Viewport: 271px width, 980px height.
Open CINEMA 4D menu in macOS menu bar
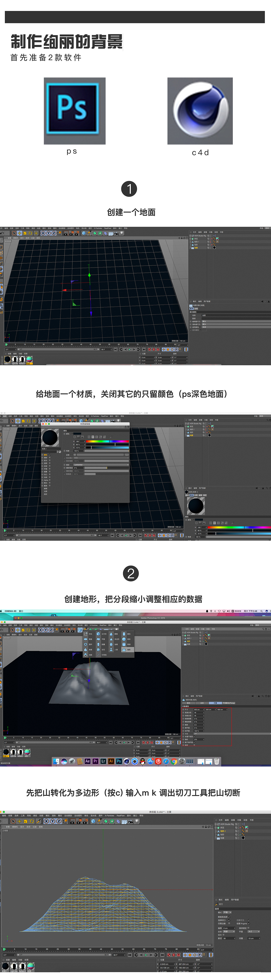click(11, 611)
